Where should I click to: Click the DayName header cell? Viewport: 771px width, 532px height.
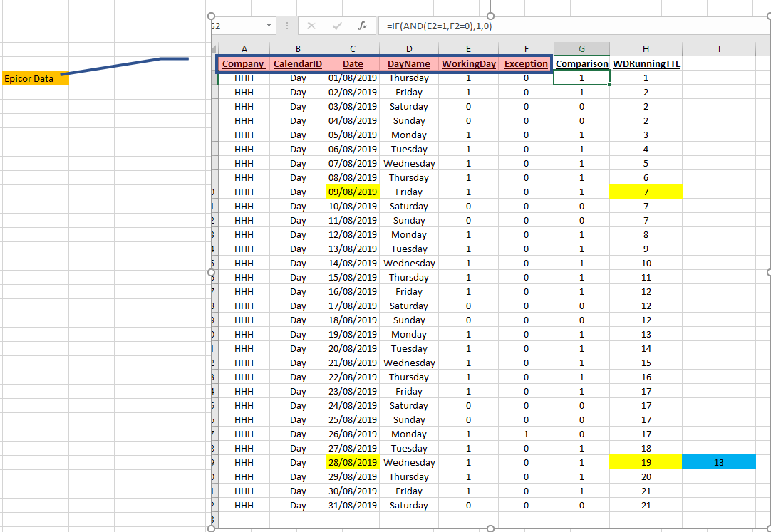pyautogui.click(x=409, y=64)
